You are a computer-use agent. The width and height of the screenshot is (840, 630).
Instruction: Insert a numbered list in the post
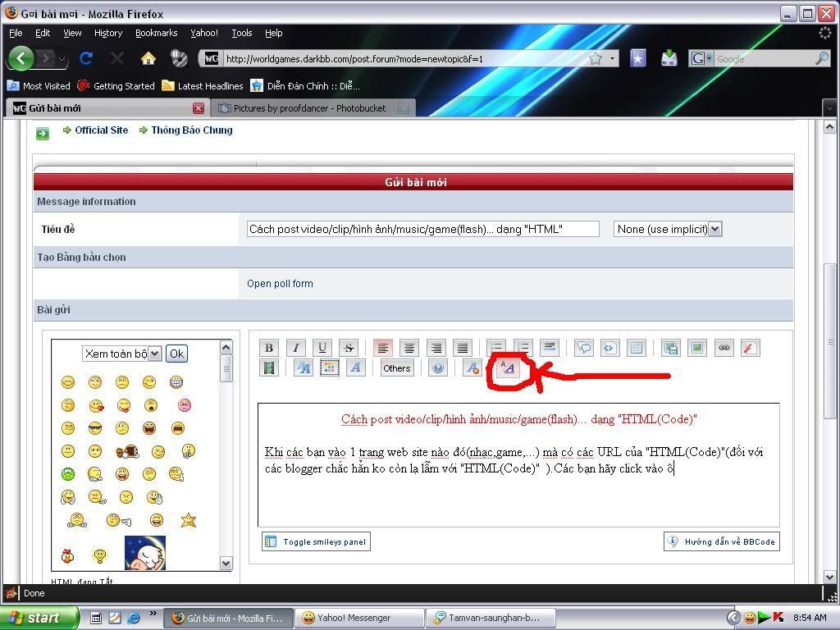click(x=523, y=348)
